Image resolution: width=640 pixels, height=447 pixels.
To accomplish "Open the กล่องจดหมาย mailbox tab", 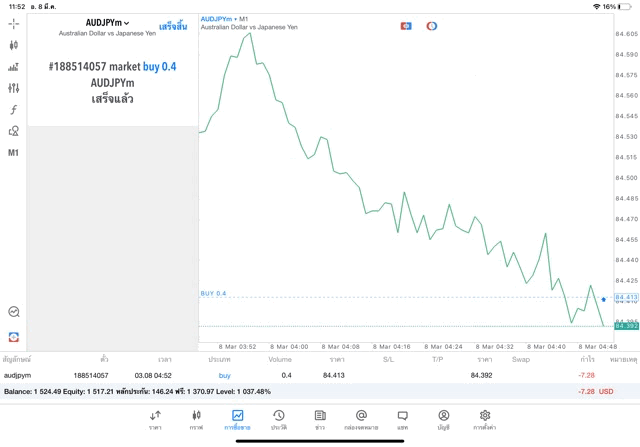I will 361,419.
